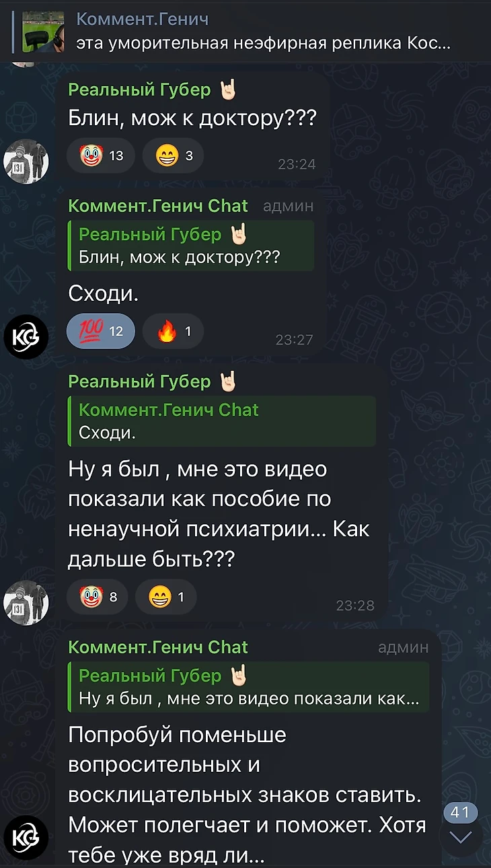This screenshot has height=868, width=491.
Task: Tap the 41 unread messages badge
Action: 461,812
